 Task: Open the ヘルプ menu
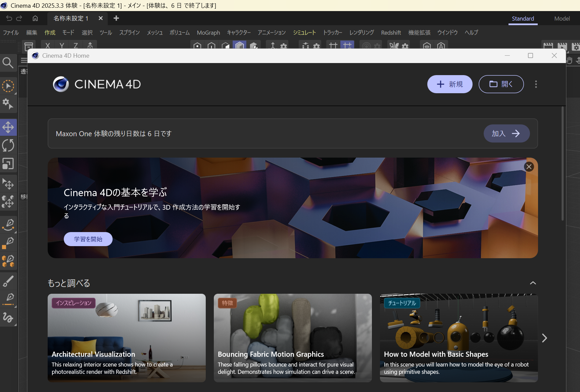pyautogui.click(x=471, y=33)
